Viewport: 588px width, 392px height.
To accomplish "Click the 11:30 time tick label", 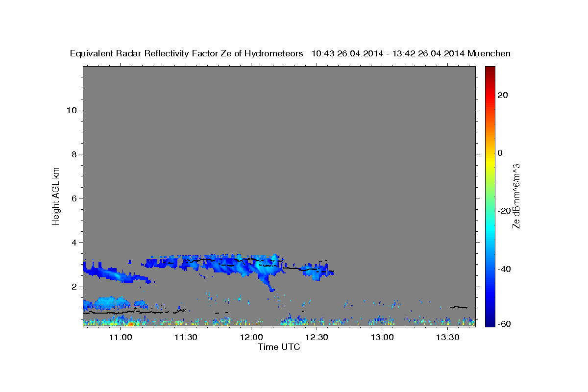I will point(186,337).
